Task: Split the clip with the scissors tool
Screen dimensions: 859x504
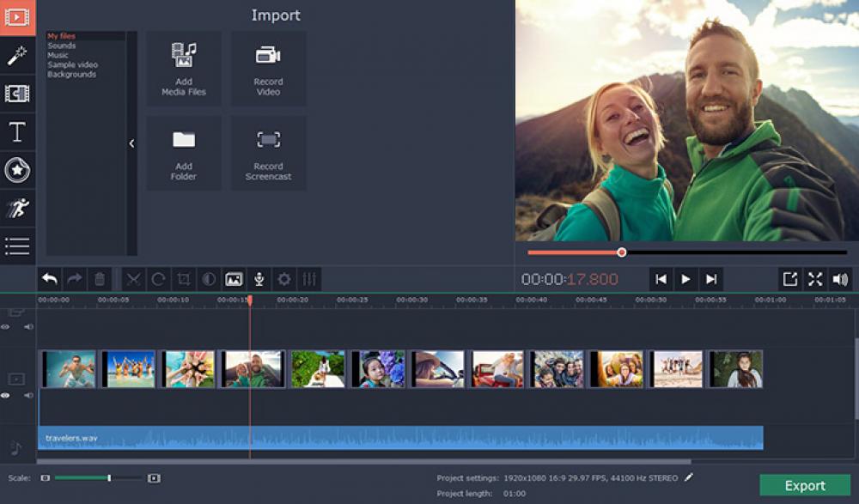Action: point(134,279)
